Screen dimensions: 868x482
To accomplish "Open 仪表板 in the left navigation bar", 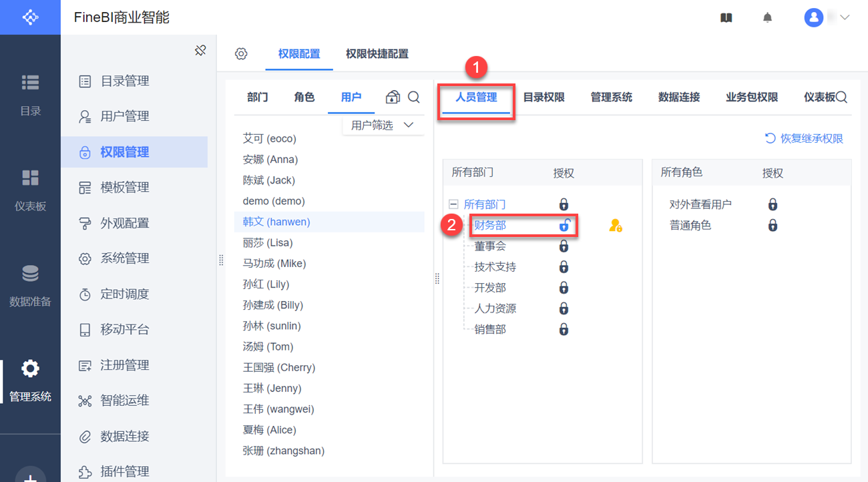I will [x=30, y=189].
